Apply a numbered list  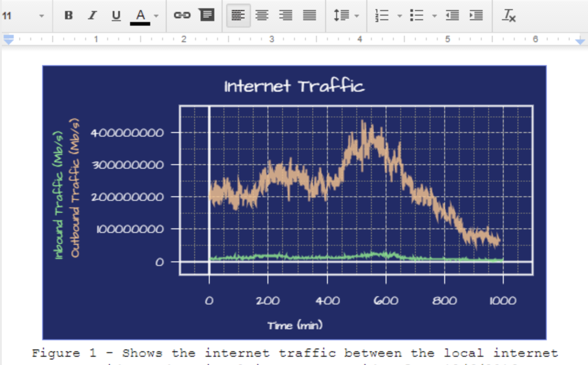coord(382,15)
